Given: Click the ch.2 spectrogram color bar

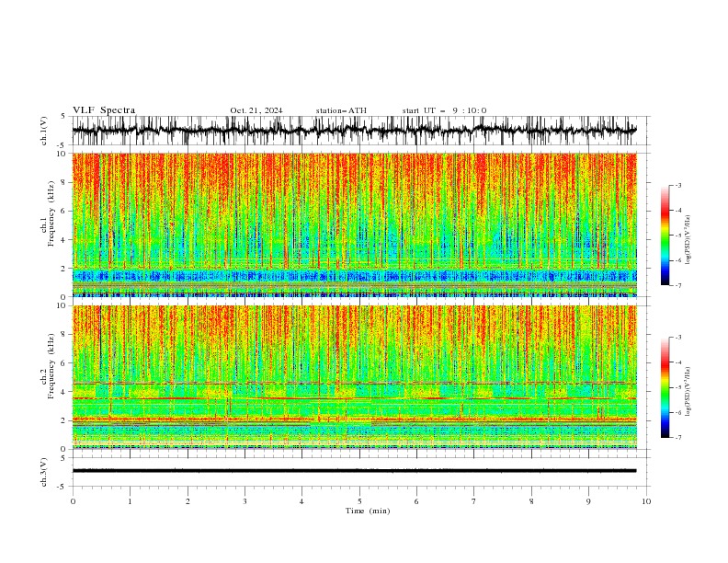Looking at the screenshot, I should 665,387.
